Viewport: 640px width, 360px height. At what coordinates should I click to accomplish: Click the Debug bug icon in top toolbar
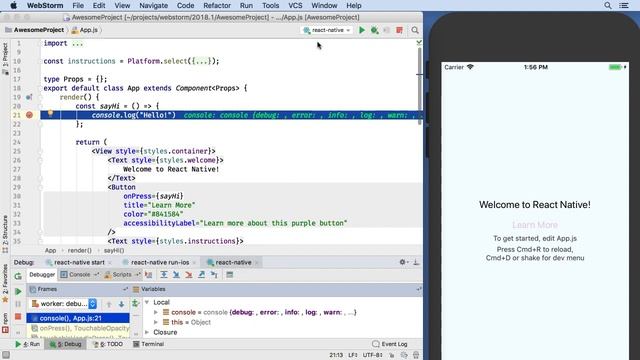[374, 30]
